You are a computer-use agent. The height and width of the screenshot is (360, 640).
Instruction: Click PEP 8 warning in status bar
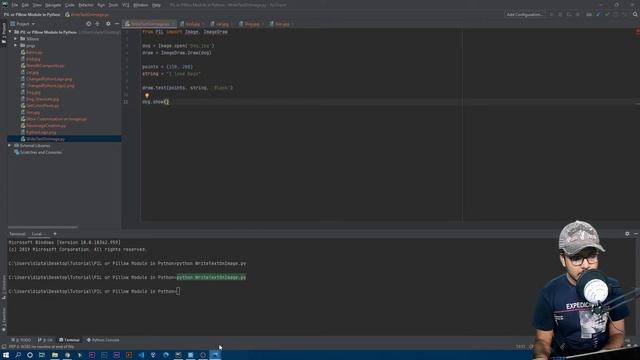coord(42,347)
